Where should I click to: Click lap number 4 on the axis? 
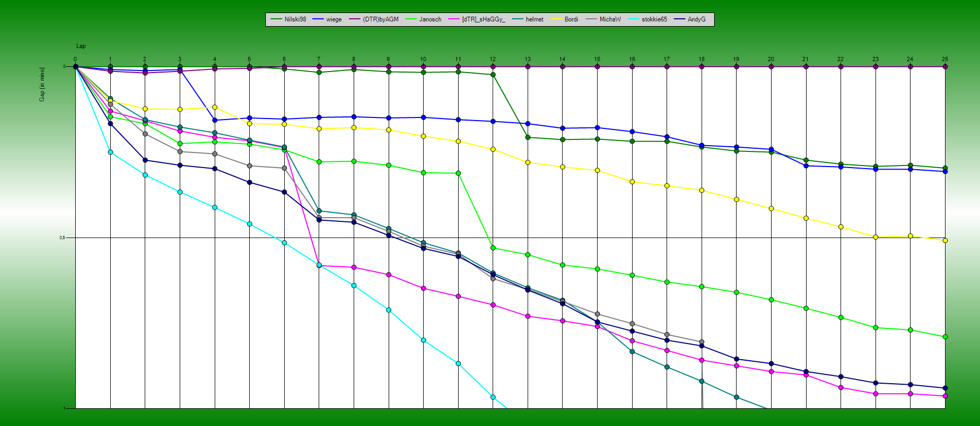(x=215, y=60)
